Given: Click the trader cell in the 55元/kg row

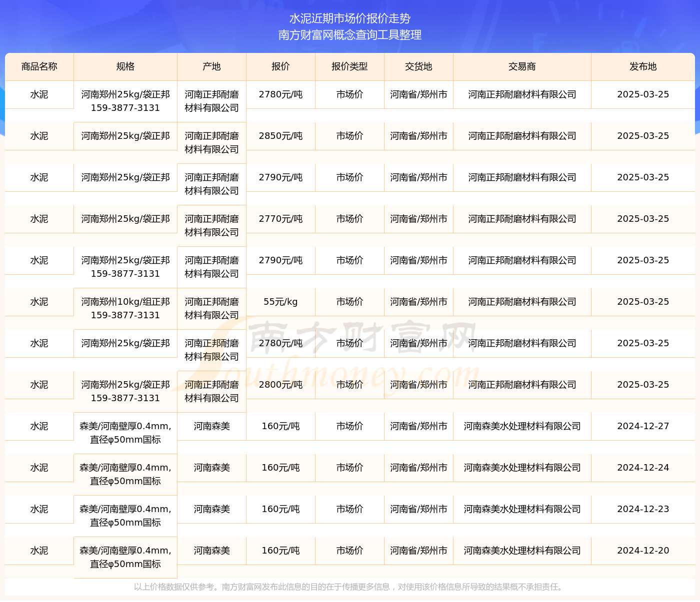Looking at the screenshot, I should pyautogui.click(x=522, y=302).
